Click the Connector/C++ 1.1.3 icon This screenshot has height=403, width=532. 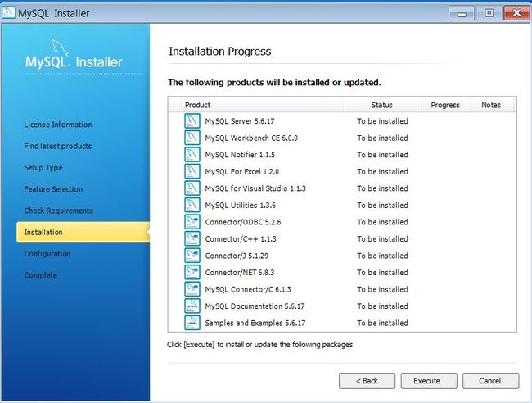(x=192, y=238)
